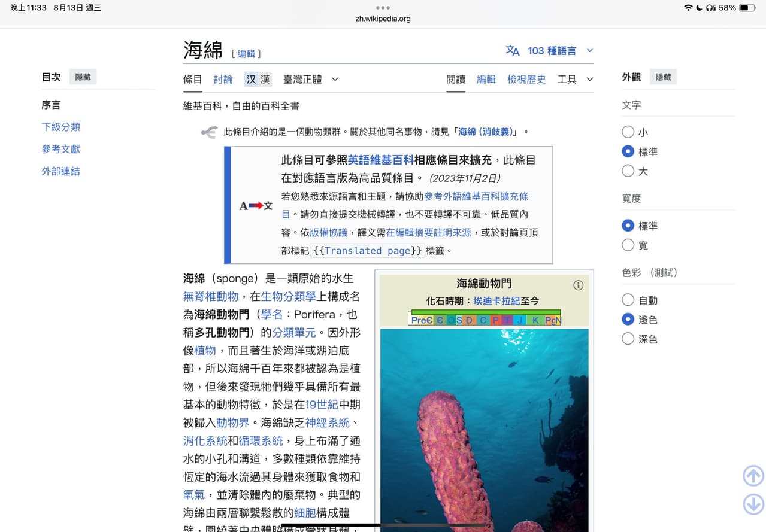The width and height of the screenshot is (766, 532).
Task: Open the 檢視歷史 tab
Action: click(526, 79)
